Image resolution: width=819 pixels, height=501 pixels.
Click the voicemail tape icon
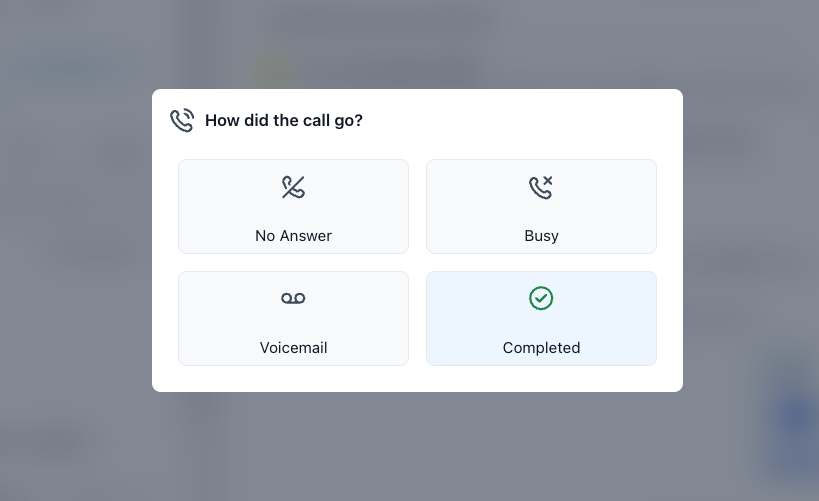click(x=293, y=298)
